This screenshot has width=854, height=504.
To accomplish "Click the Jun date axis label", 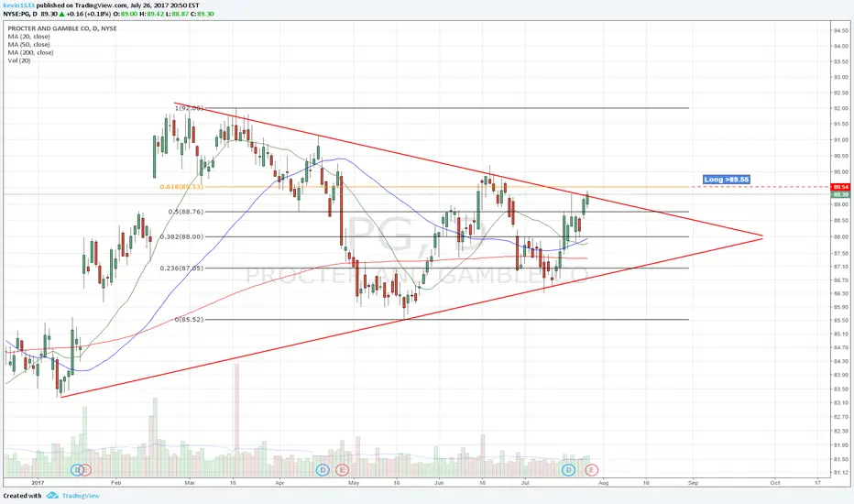I will tap(439, 483).
